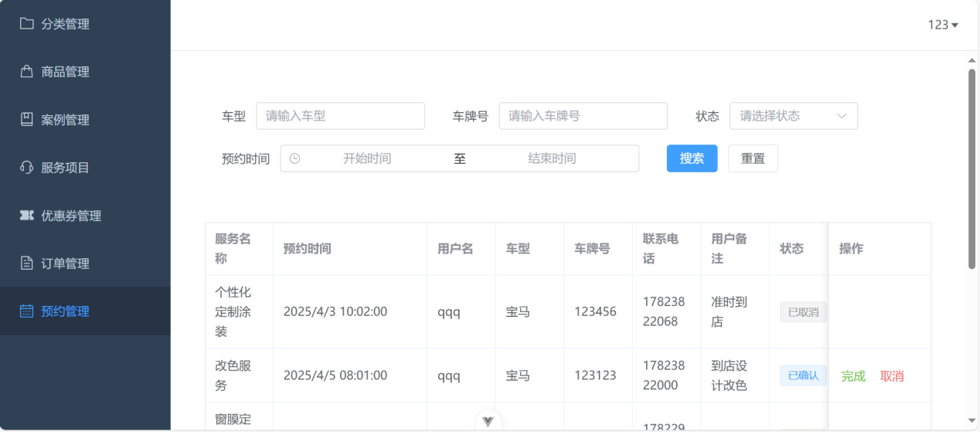The width and height of the screenshot is (980, 432).
Task: Select the 预约管理 menu entry
Action: [x=85, y=311]
